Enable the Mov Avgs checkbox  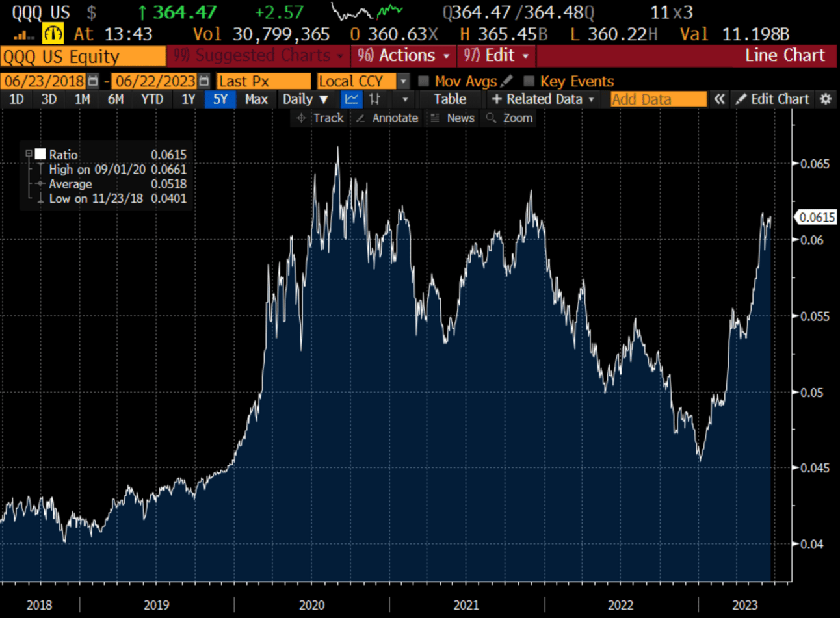pyautogui.click(x=424, y=81)
